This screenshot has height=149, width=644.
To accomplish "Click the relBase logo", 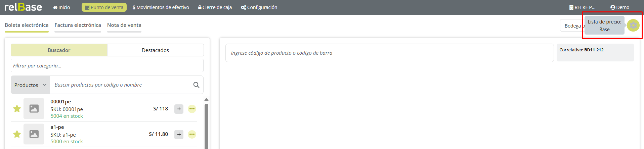I will [23, 7].
